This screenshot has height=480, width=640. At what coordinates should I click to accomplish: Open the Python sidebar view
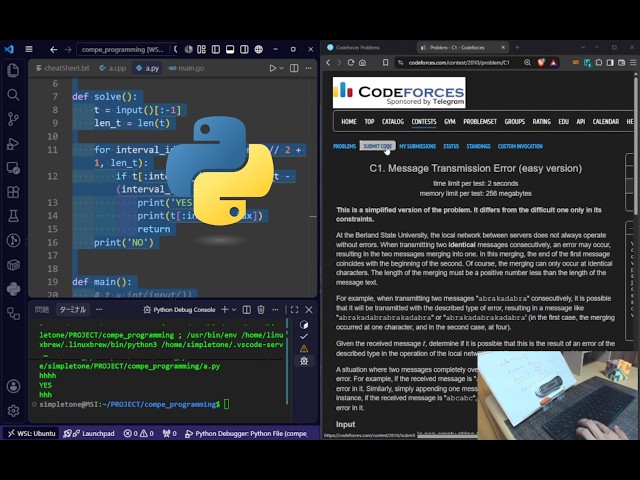click(13, 289)
